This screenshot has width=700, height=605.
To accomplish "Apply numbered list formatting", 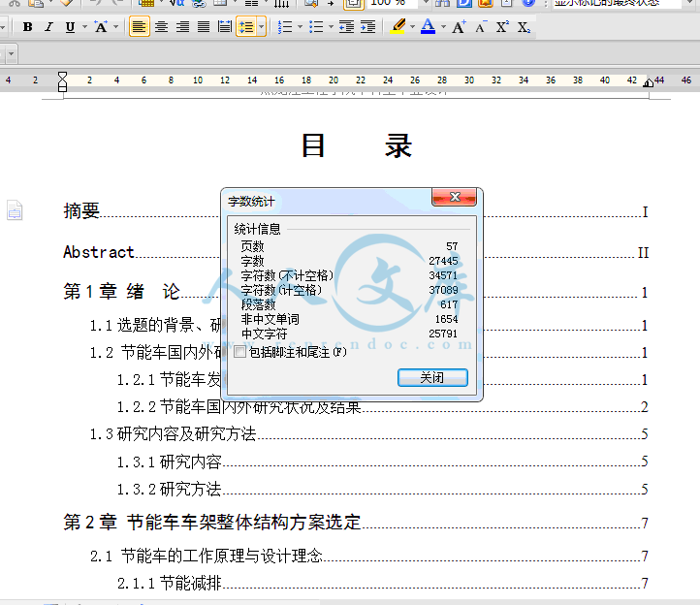I will click(285, 27).
